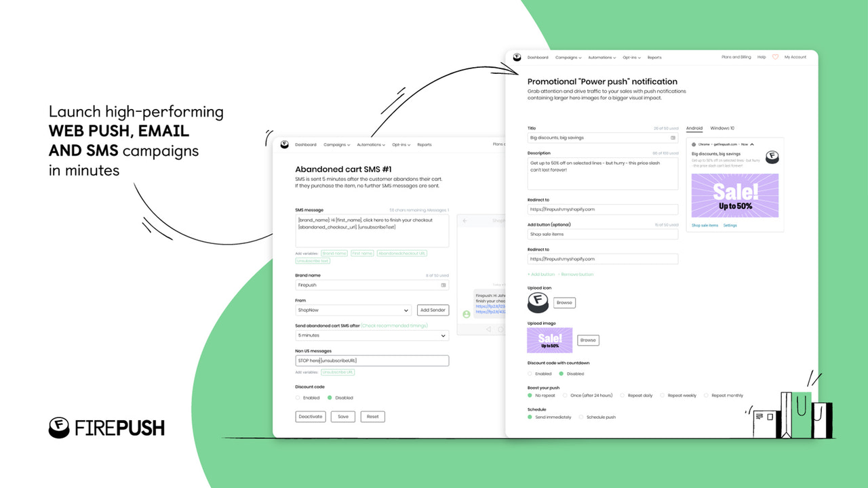Click the uploaded Firepush icon under Upload icon
Image resolution: width=868 pixels, height=488 pixels.
pyautogui.click(x=538, y=302)
